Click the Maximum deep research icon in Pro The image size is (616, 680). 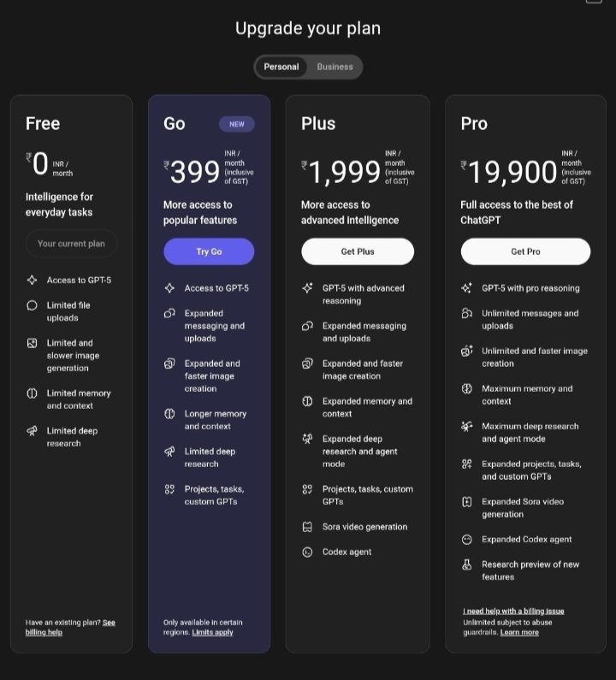[466, 426]
